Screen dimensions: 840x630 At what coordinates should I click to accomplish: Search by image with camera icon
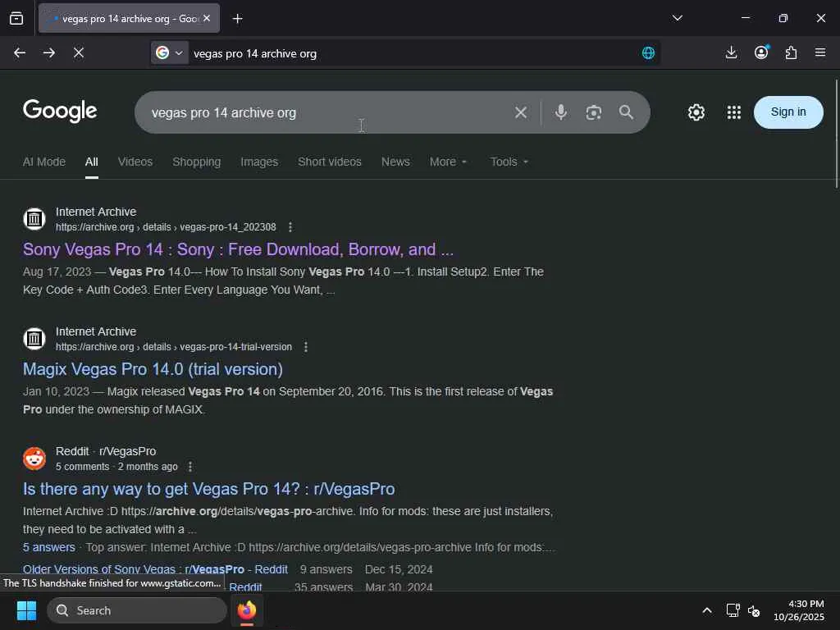[x=594, y=112]
